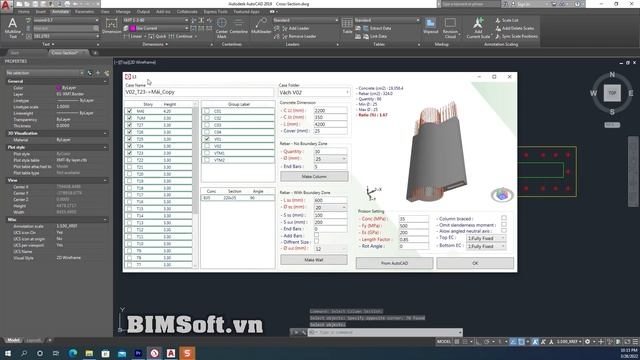This screenshot has width=640, height=360.
Task: Click the Case Name input field
Action: [x=199, y=92]
